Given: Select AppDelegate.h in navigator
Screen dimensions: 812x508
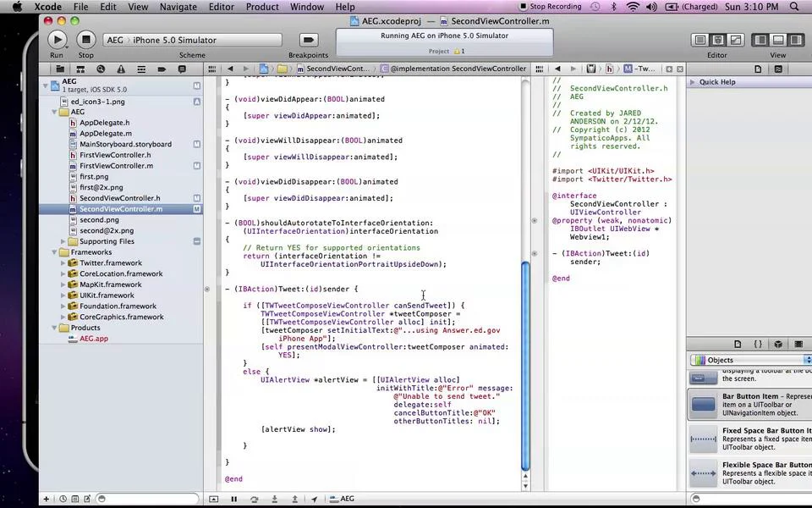Looking at the screenshot, I should pos(105,123).
